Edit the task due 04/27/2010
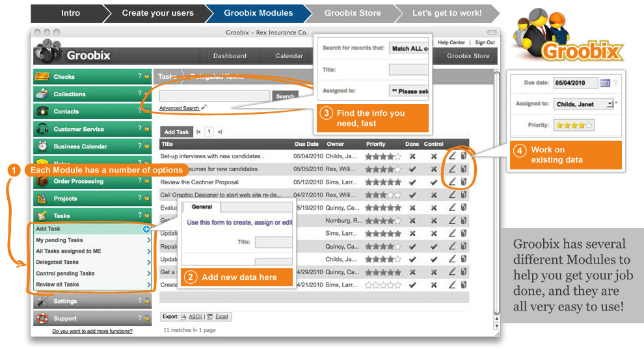 [452, 195]
